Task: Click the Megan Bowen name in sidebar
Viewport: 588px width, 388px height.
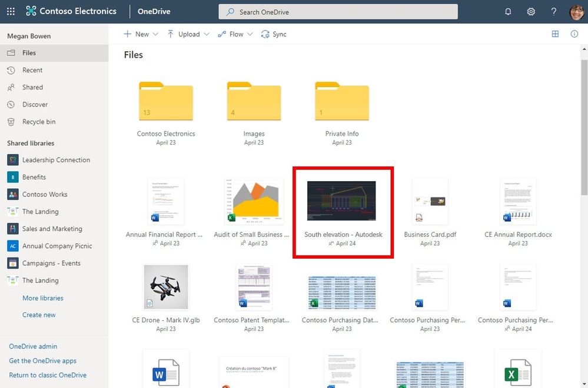Action: point(29,36)
